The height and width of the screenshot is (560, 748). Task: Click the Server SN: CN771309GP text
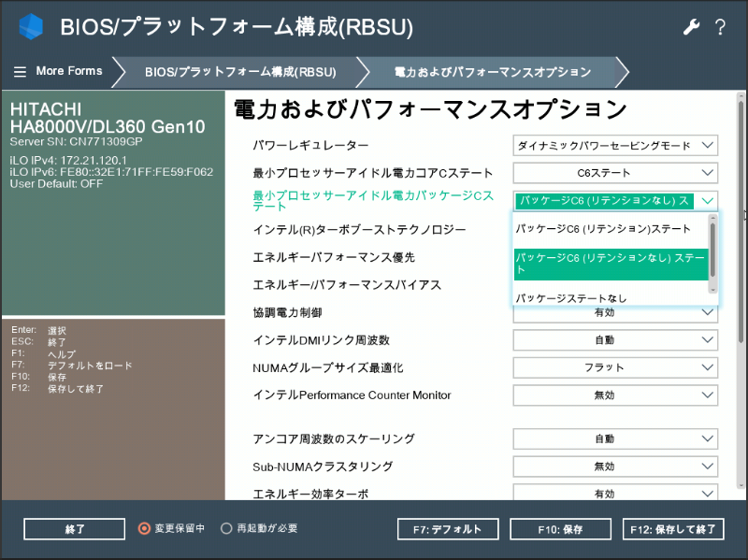tap(77, 142)
